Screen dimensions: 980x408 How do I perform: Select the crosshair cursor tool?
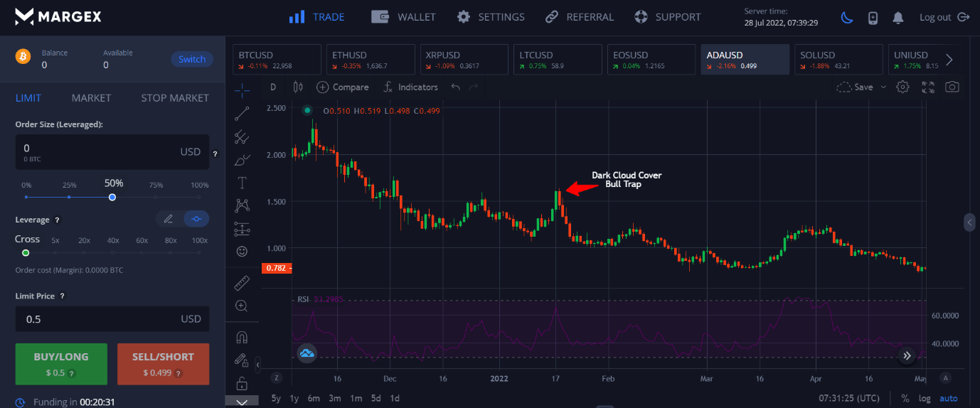click(243, 90)
